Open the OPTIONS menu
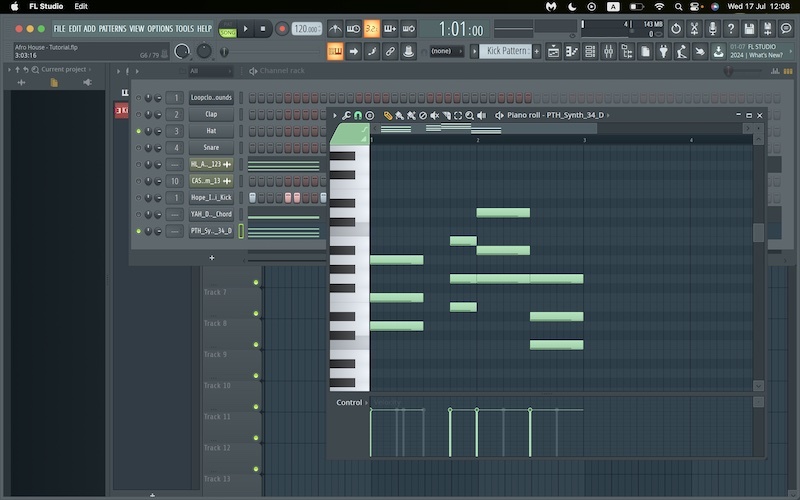800x500 pixels. tap(160, 29)
